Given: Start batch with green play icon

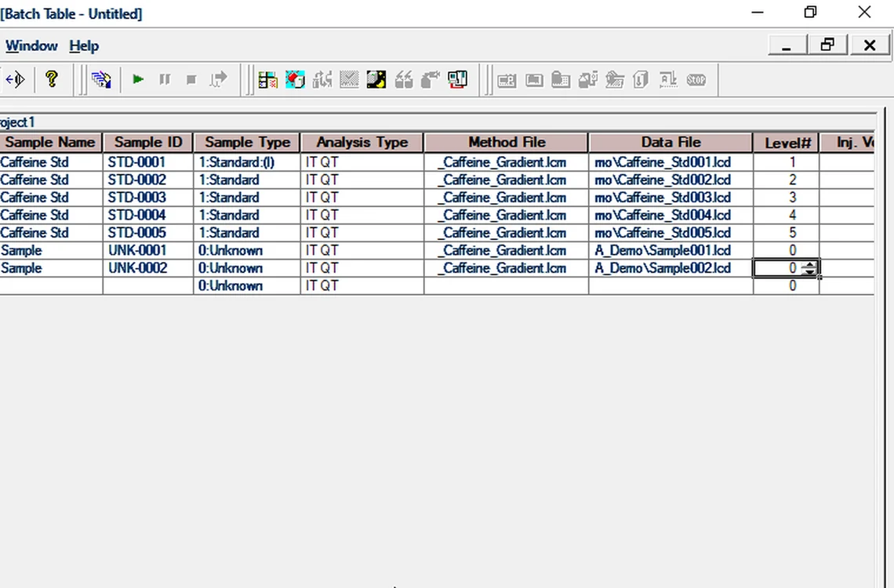Looking at the screenshot, I should pyautogui.click(x=138, y=79).
